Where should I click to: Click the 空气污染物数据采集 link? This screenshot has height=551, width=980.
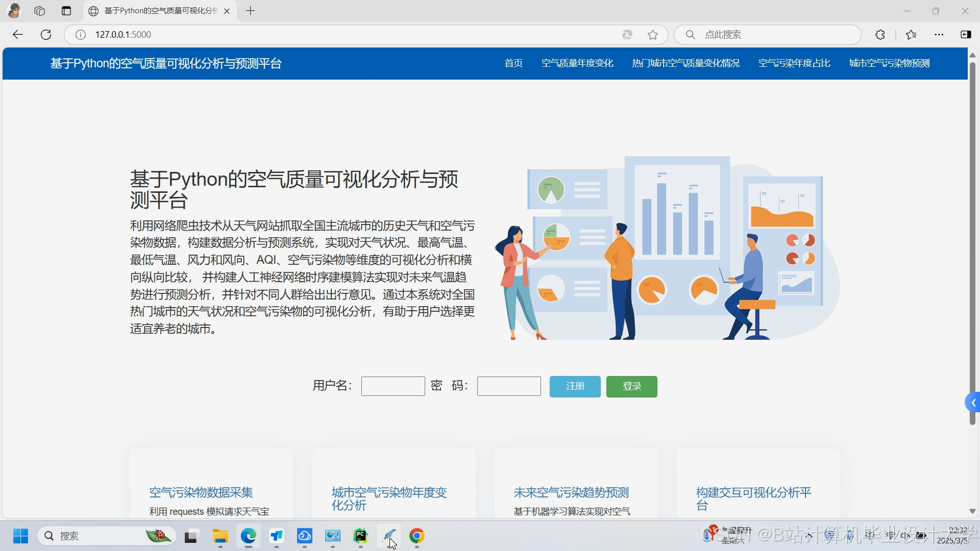[201, 492]
